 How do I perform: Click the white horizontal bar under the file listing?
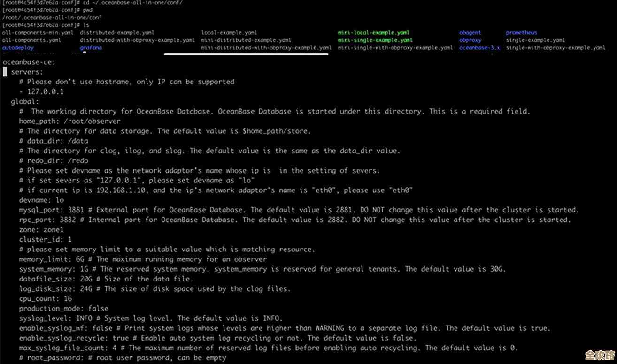point(246,54)
